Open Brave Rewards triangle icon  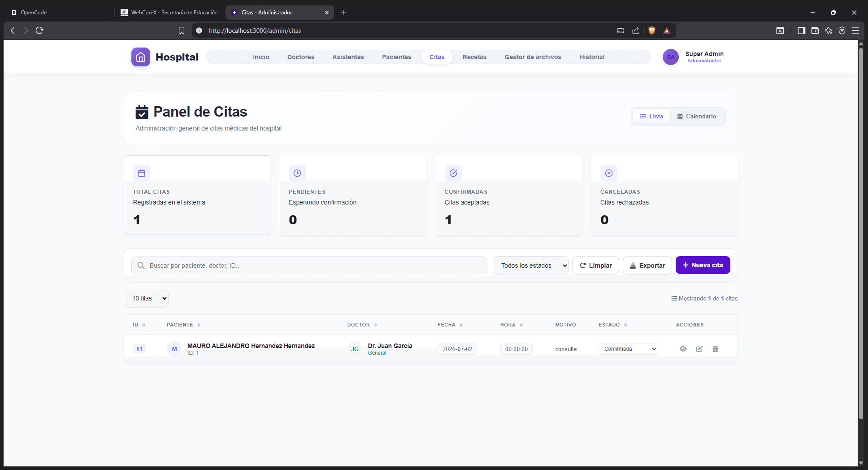(x=667, y=30)
